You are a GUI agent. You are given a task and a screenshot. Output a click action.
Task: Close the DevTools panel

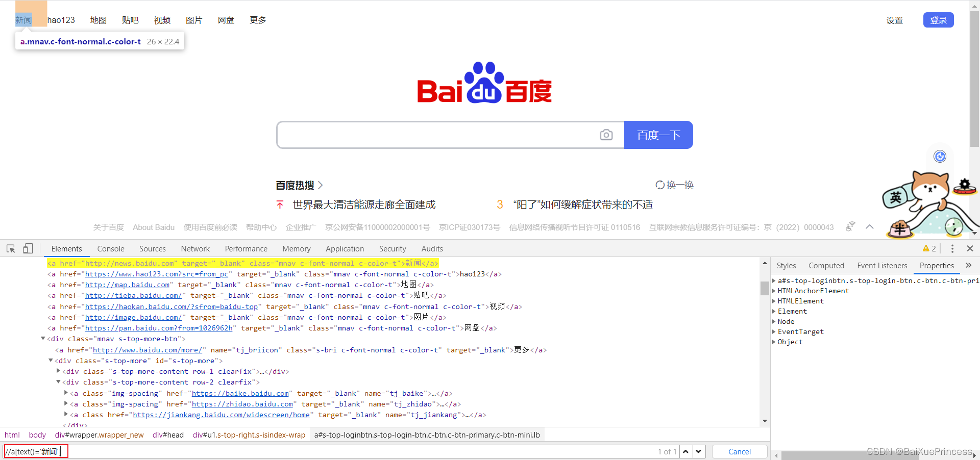[970, 248]
